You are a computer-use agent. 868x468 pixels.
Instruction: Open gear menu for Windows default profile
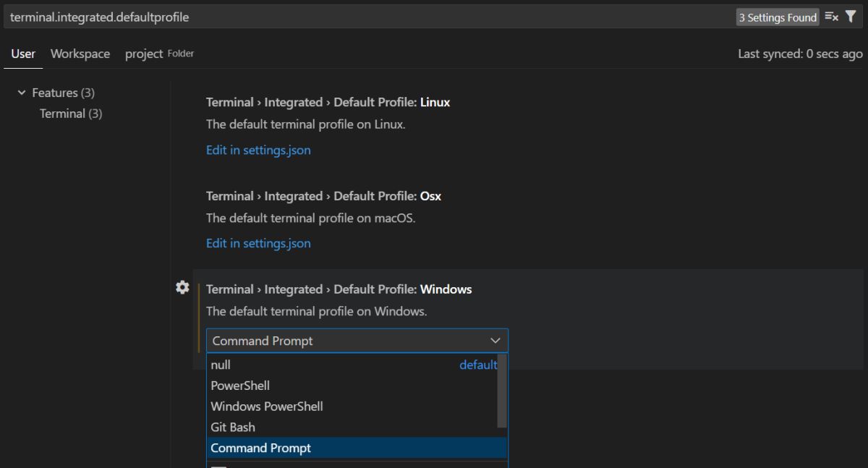[182, 287]
